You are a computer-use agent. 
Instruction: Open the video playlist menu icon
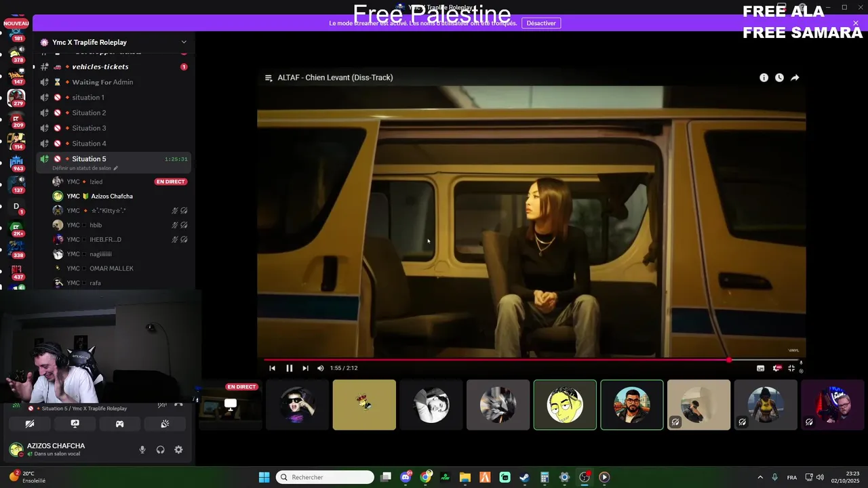269,78
